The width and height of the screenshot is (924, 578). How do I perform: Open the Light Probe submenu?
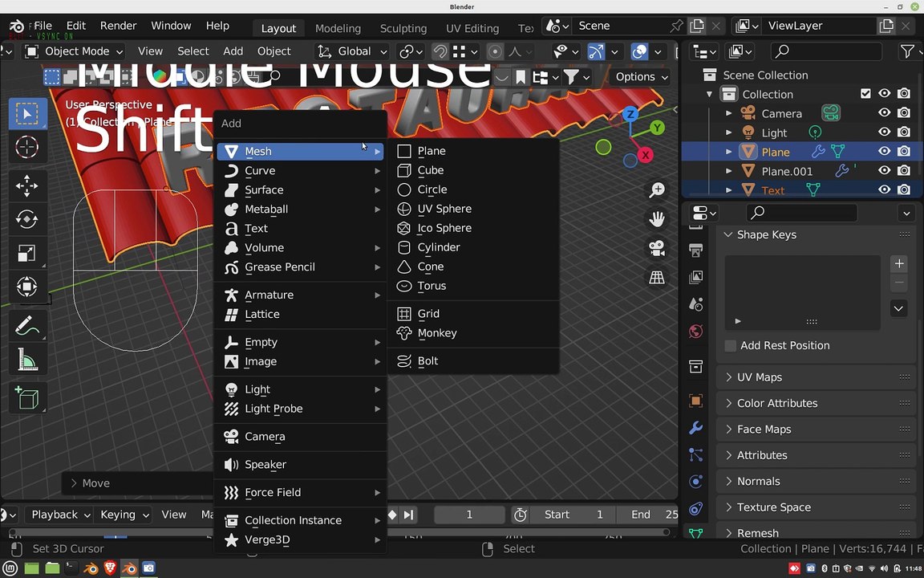pos(301,409)
